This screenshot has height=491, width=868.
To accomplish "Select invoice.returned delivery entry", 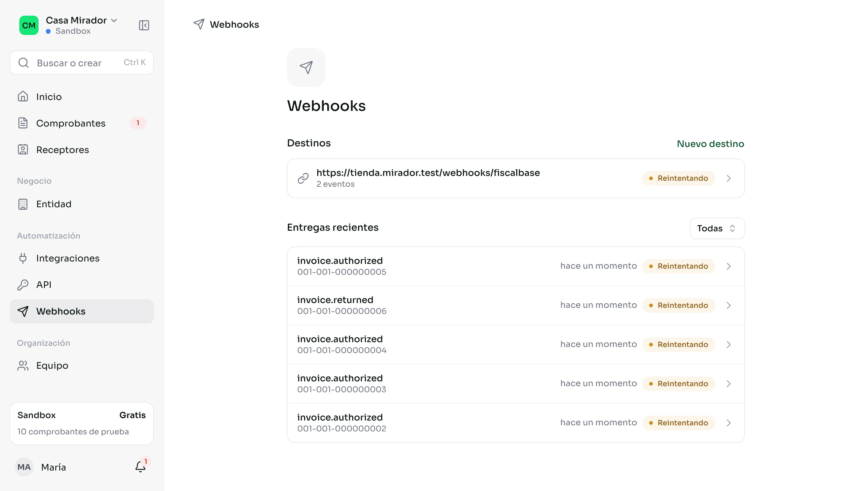I will point(515,305).
